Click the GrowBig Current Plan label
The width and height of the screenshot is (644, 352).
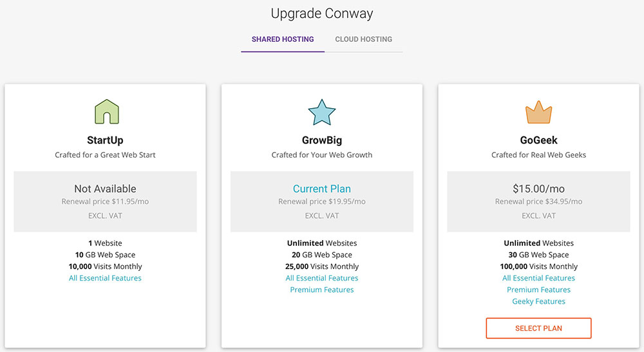pos(322,189)
